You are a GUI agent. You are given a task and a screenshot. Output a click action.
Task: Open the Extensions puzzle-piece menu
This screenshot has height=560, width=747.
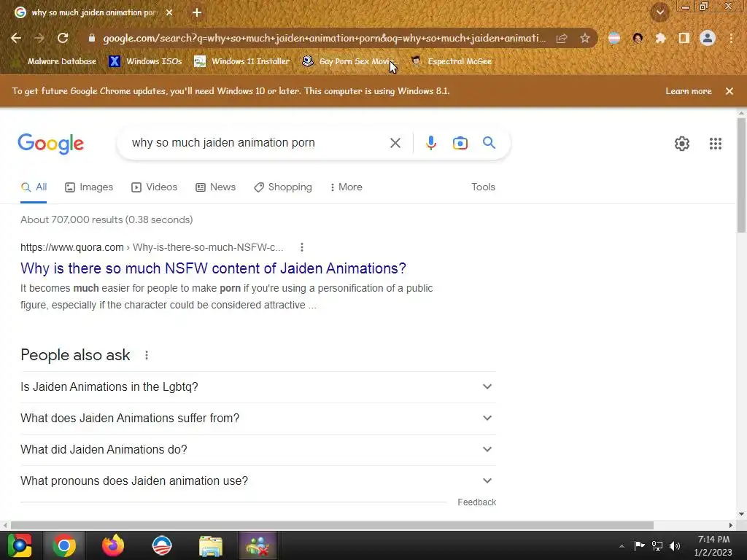(660, 38)
